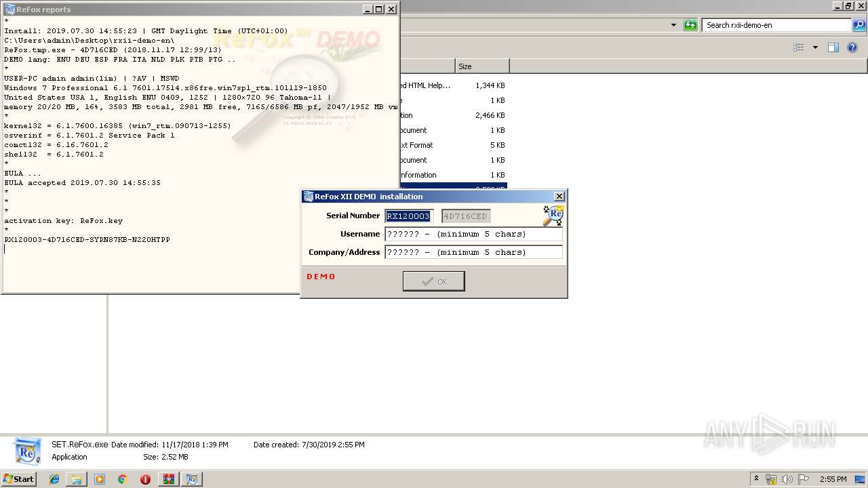Maximize the ReFox reports window
868x488 pixels.
tap(379, 9)
